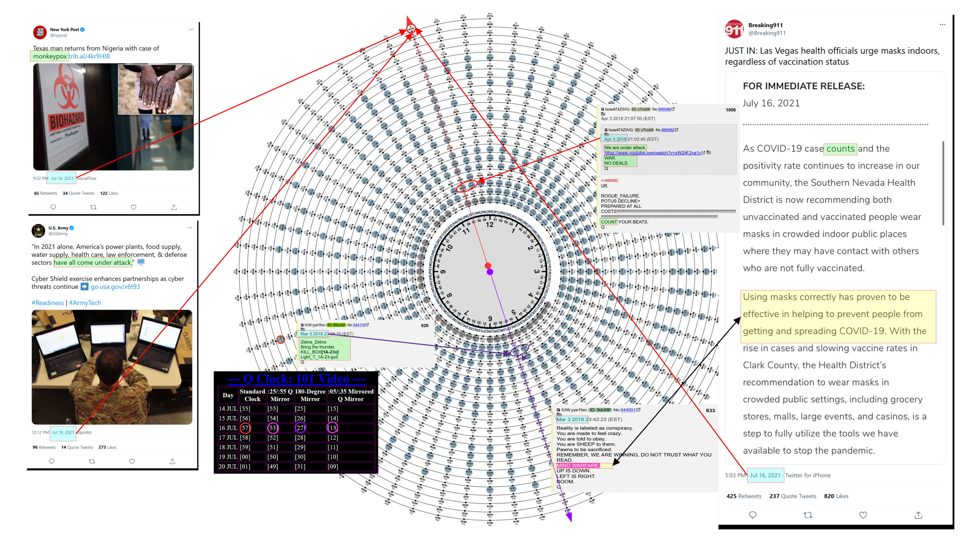The width and height of the screenshot is (980, 539).
Task: Retweet the Breaking911 Las Vegas masks tweet
Action: (808, 515)
